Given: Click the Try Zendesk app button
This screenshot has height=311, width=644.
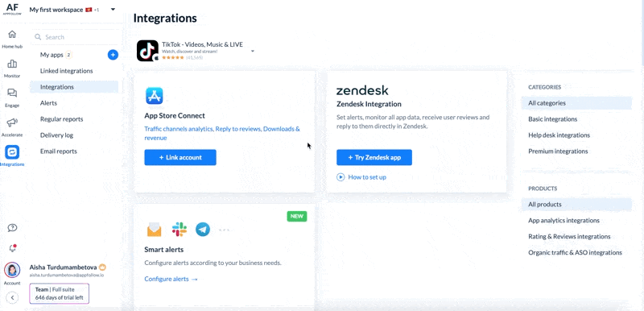Looking at the screenshot, I should pos(374,157).
